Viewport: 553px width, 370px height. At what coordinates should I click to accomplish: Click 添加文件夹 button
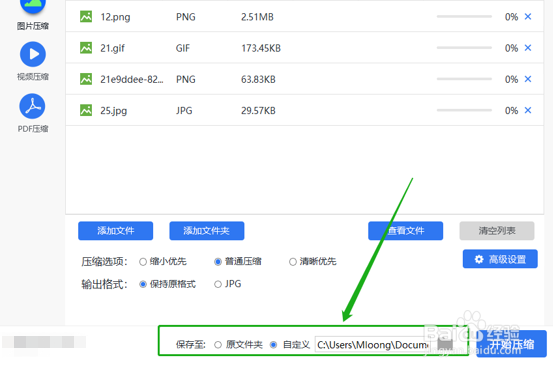(207, 231)
